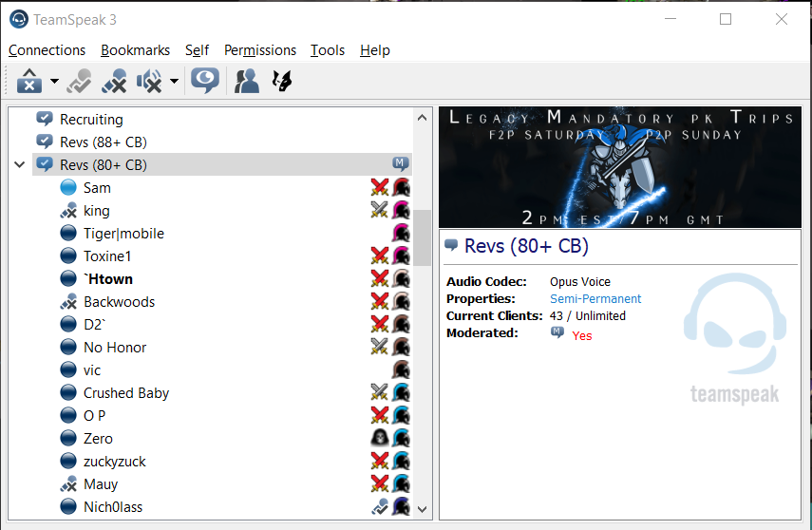Screen dimensions: 812x530
Task: Click the Semi-Permanent properties link
Action: click(595, 299)
